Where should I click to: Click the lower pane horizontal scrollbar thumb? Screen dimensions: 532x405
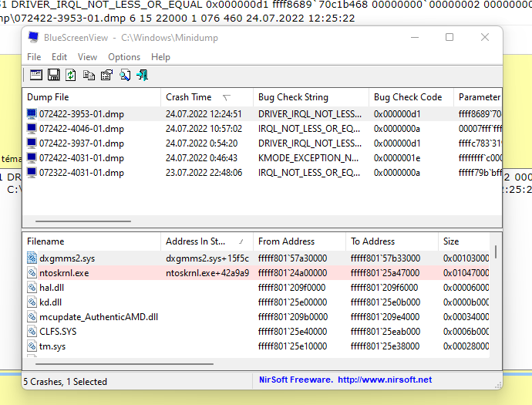(124, 364)
